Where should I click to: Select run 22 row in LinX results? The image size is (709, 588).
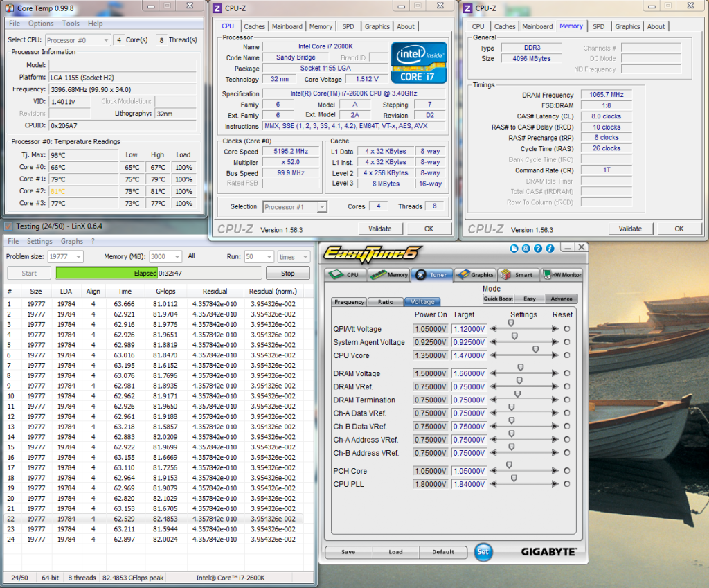point(154,519)
